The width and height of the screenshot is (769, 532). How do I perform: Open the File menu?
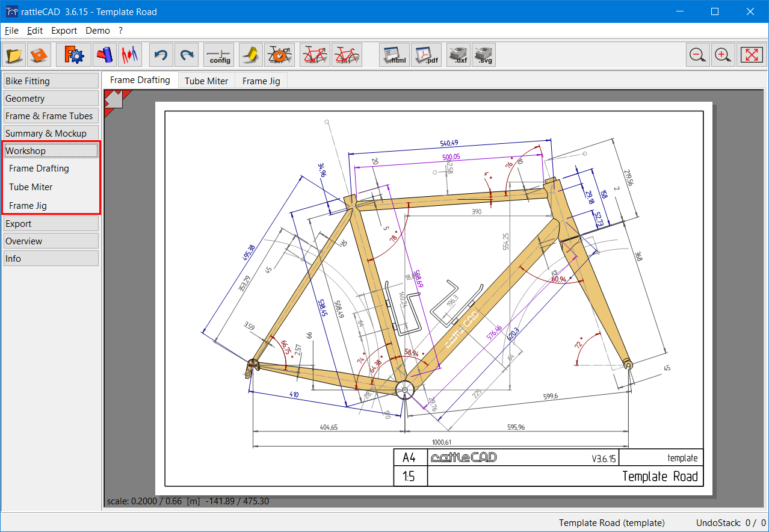(x=11, y=31)
